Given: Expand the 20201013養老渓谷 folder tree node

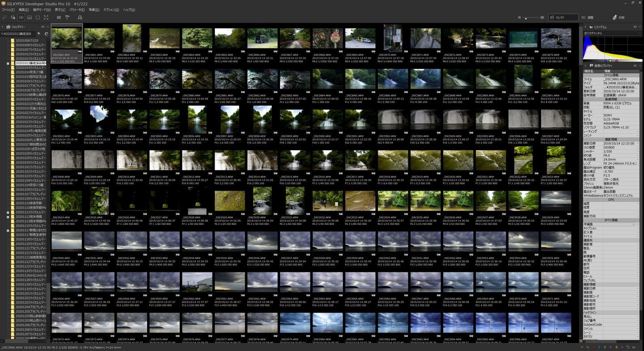Looking at the screenshot, I should [8, 63].
